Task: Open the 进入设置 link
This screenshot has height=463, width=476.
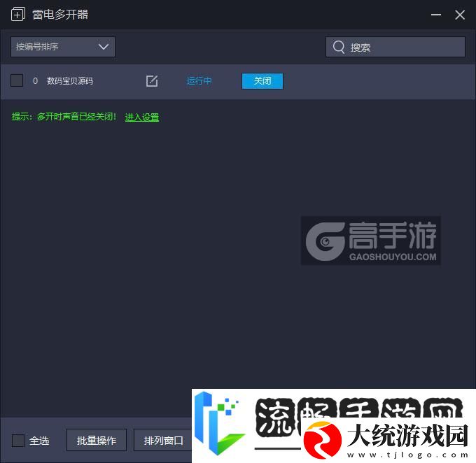Action: [142, 117]
